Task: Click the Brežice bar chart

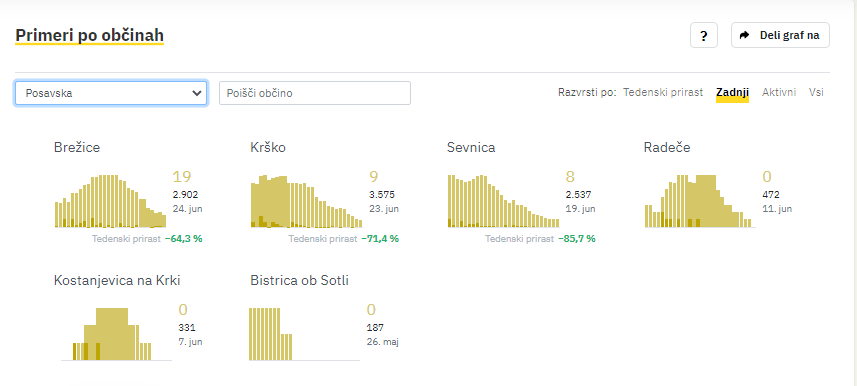Action: [x=110, y=201]
